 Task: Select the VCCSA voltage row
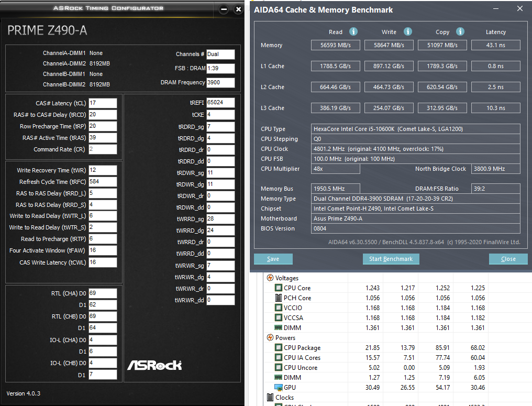376,318
